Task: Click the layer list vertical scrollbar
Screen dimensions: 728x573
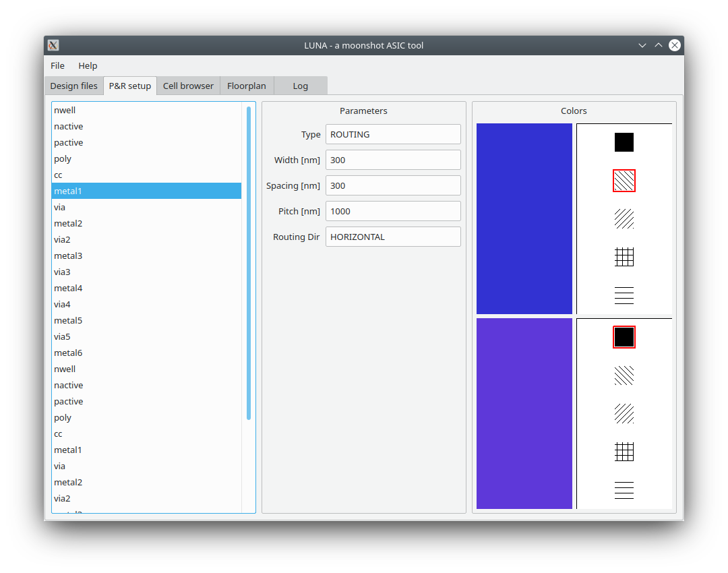Action: tap(249, 264)
